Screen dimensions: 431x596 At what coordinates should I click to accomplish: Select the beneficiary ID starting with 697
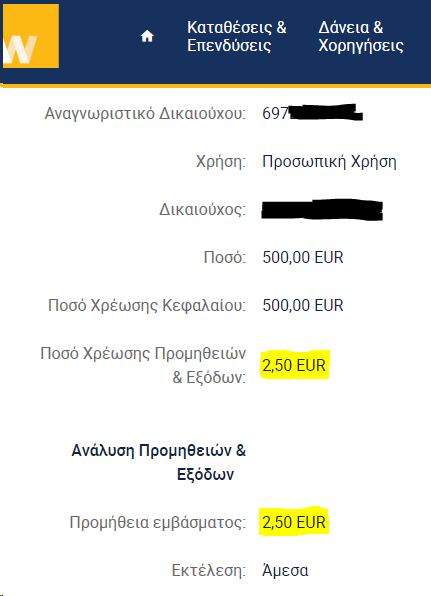[x=312, y=113]
